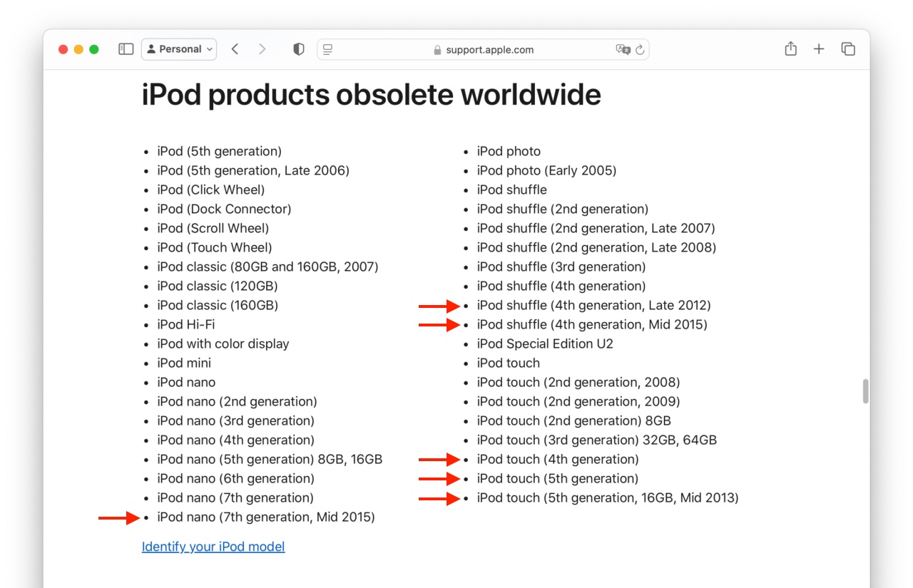
Task: Select iPod touch (2nd generation) 8GB
Action: pyautogui.click(x=574, y=421)
